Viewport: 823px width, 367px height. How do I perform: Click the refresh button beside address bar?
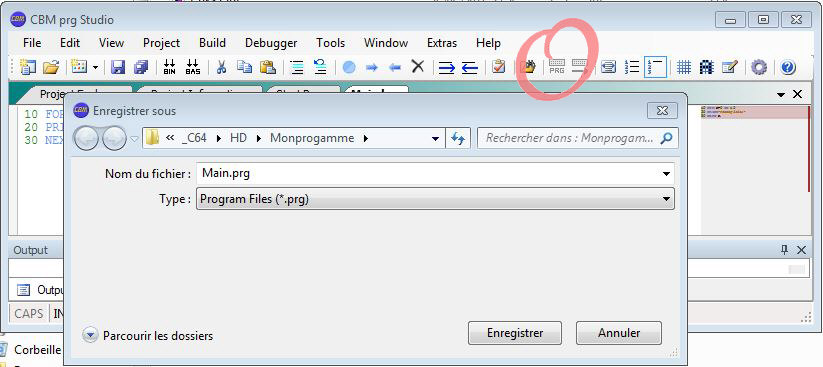pyautogui.click(x=458, y=139)
